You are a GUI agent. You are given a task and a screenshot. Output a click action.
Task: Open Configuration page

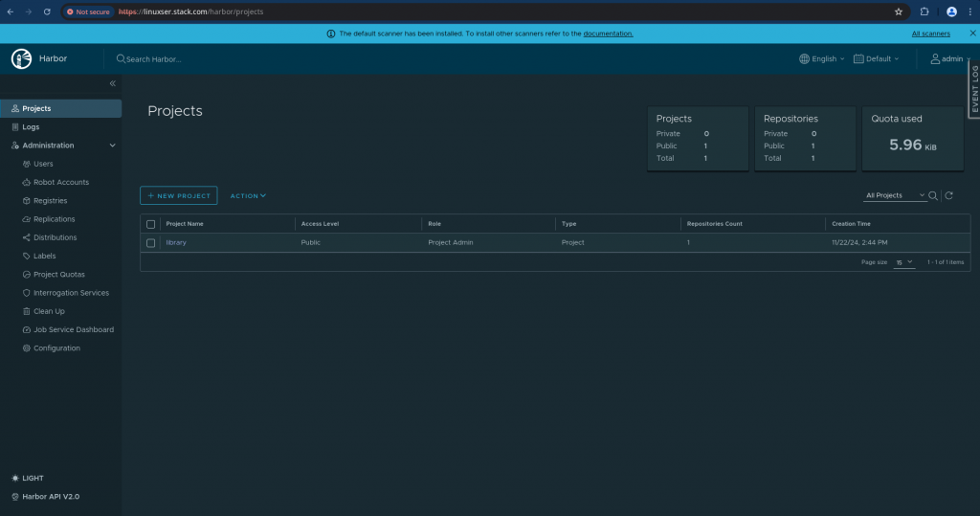click(56, 348)
